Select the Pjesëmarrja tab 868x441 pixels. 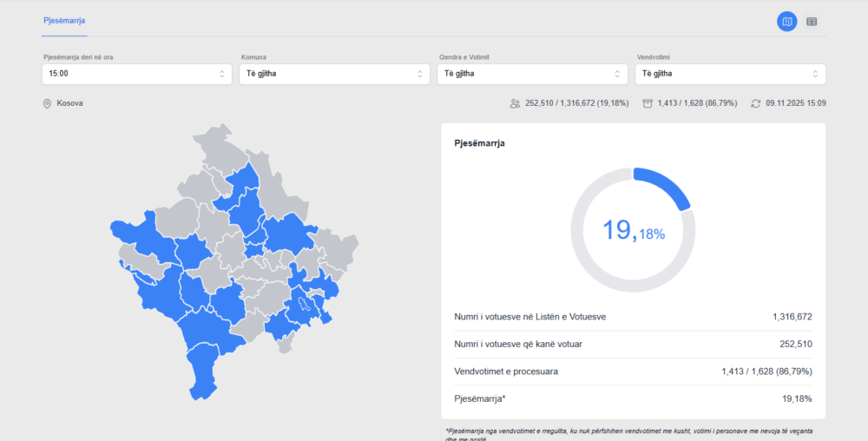(x=64, y=20)
